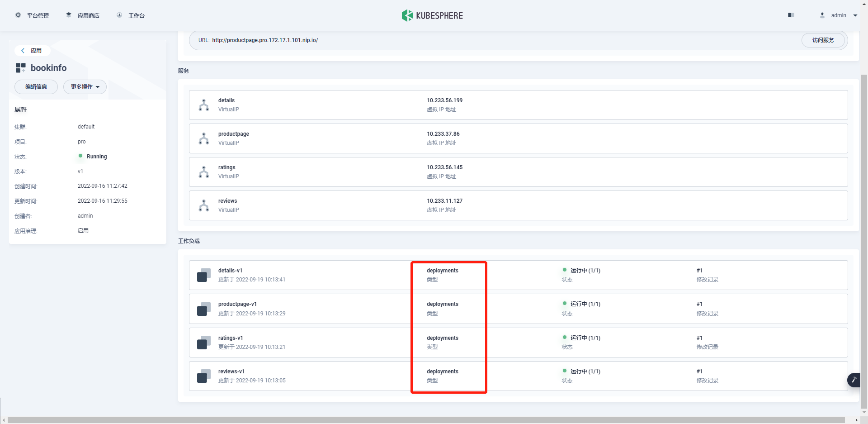Screen dimensions: 868x424
Task: Click the details service icon
Action: (x=204, y=105)
